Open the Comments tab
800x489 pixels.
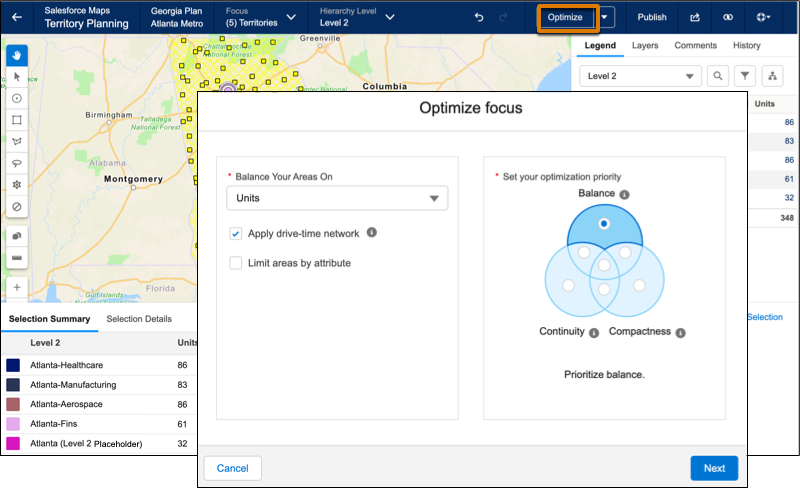click(695, 45)
